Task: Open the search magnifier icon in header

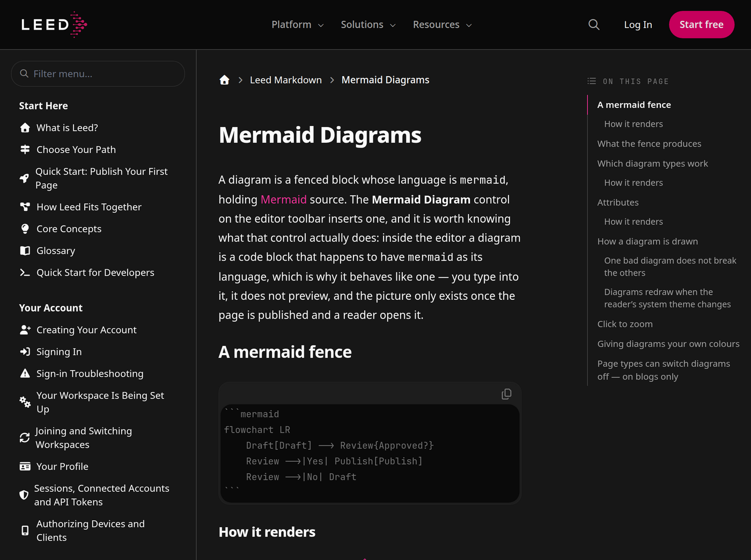Action: click(x=594, y=25)
